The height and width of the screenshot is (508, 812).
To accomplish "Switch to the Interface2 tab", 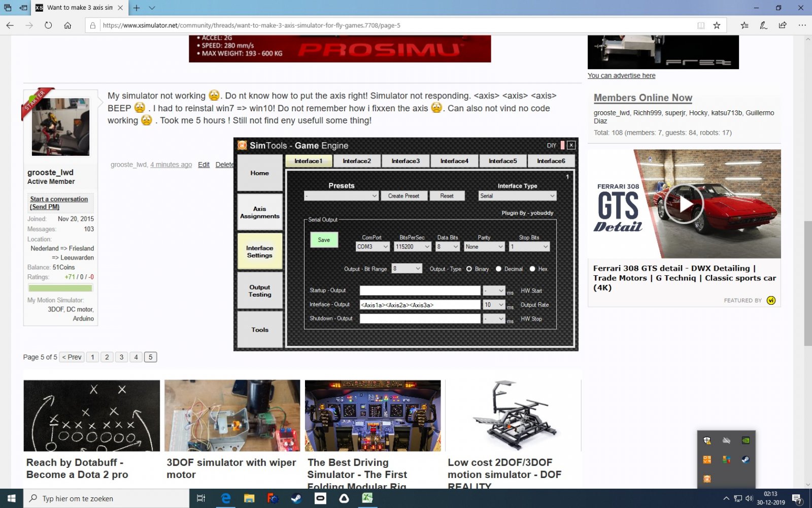I will pos(357,161).
